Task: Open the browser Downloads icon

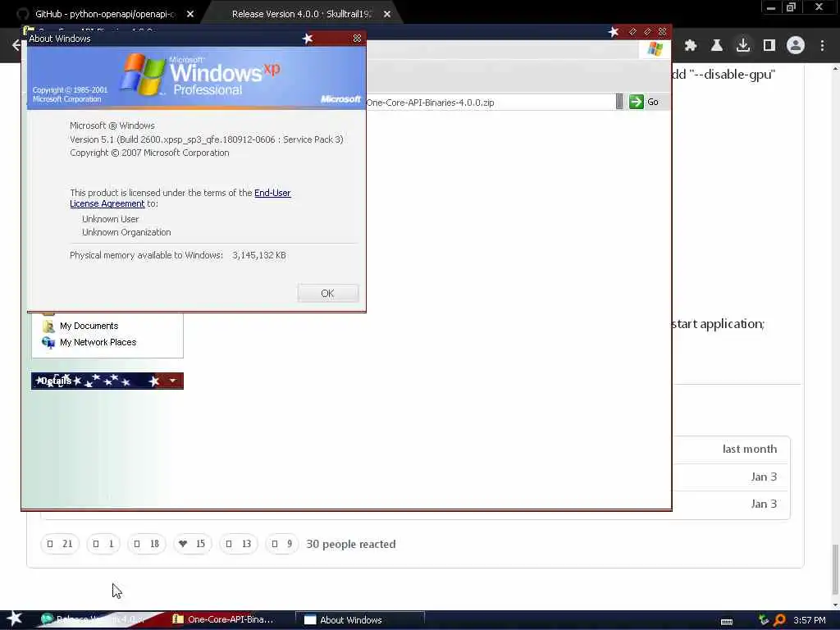Action: pyautogui.click(x=743, y=46)
